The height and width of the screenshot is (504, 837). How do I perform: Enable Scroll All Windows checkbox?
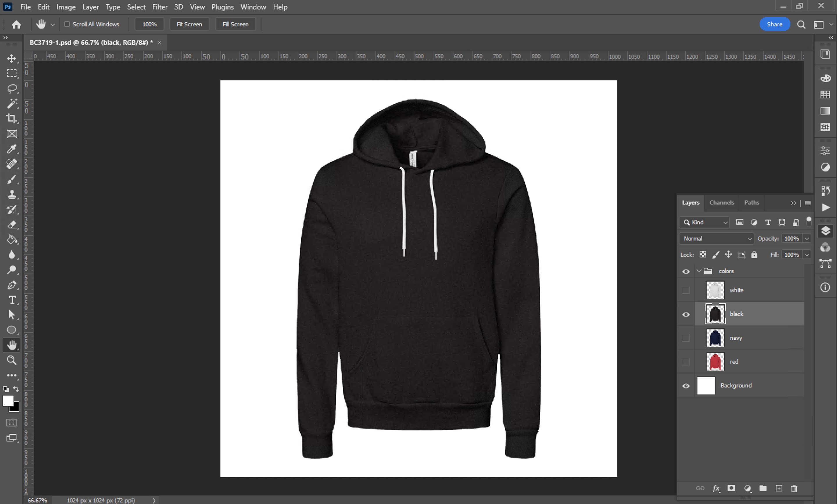(x=67, y=24)
